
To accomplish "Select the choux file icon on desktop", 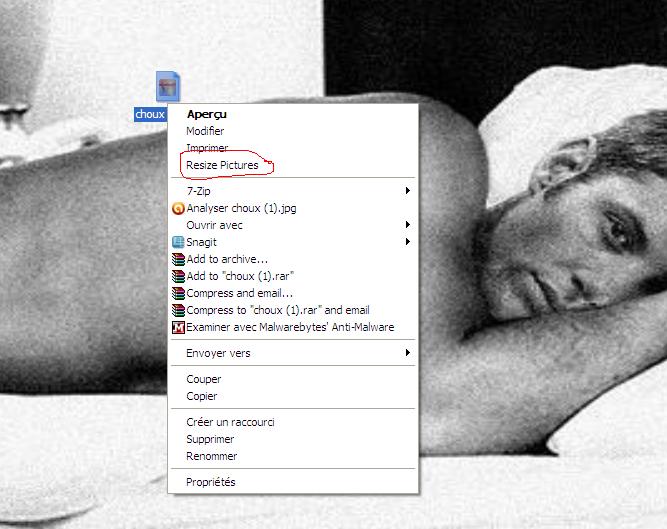I will point(167,87).
